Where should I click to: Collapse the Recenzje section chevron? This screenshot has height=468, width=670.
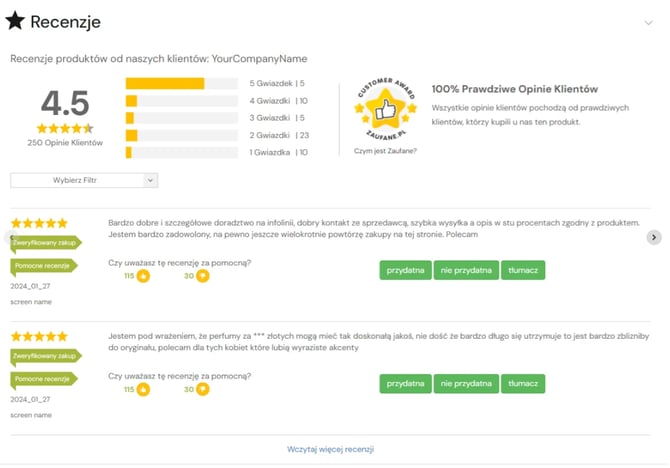tap(650, 21)
